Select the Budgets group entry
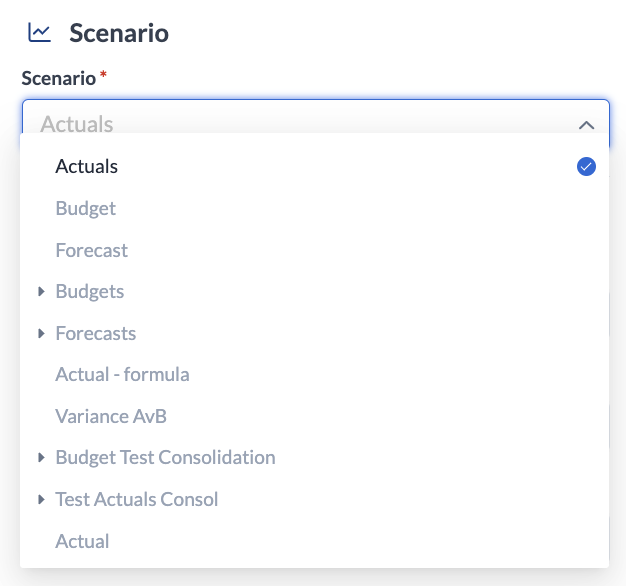 tap(90, 292)
